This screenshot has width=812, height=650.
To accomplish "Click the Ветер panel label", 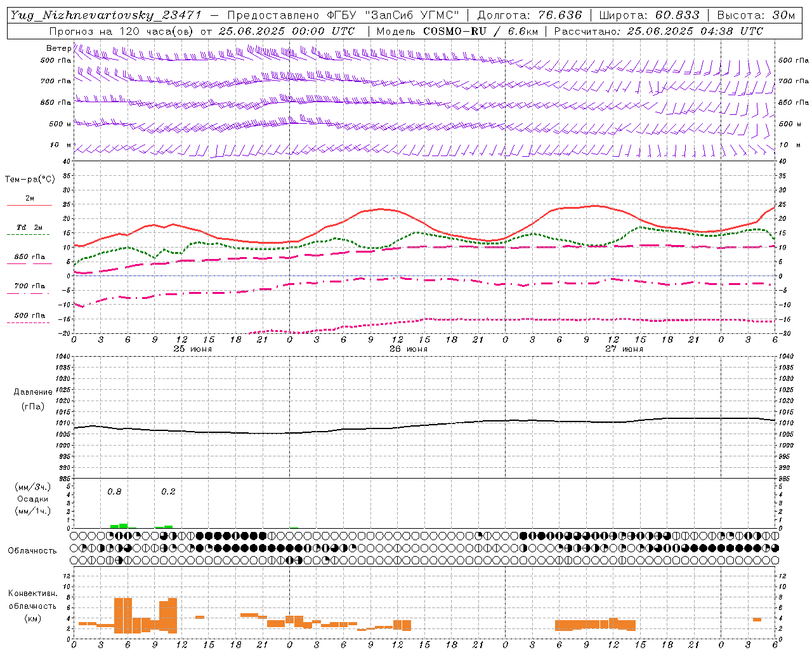I will [58, 48].
